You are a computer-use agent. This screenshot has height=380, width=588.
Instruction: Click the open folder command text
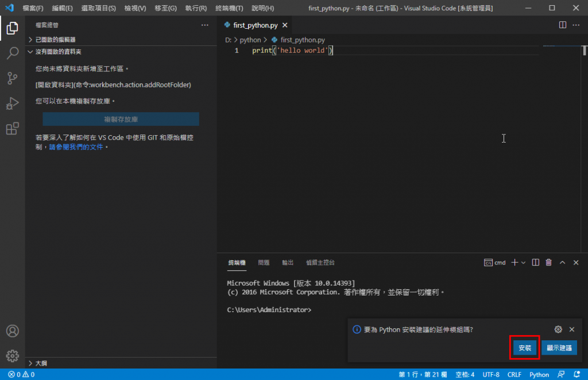click(x=113, y=85)
